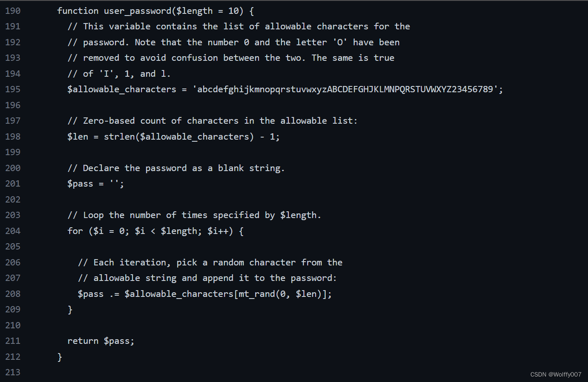Click the mt_rand function call
Screen dimensions: 588x382
tap(256, 294)
